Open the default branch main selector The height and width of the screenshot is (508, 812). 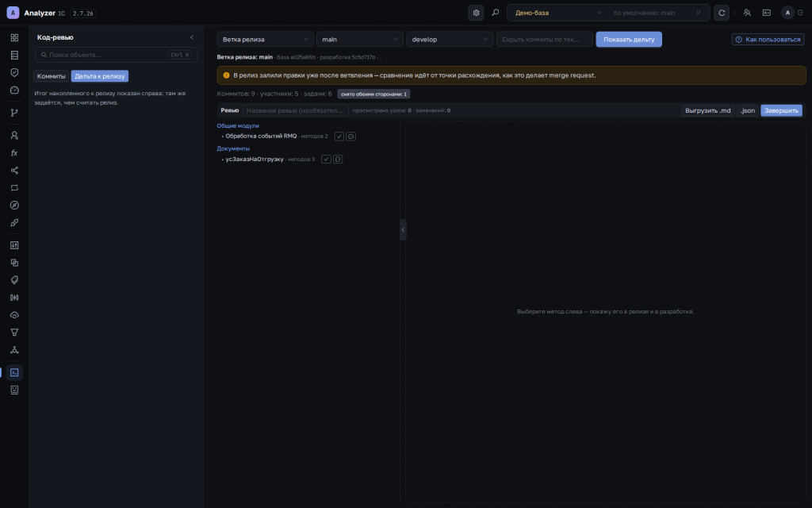(656, 13)
